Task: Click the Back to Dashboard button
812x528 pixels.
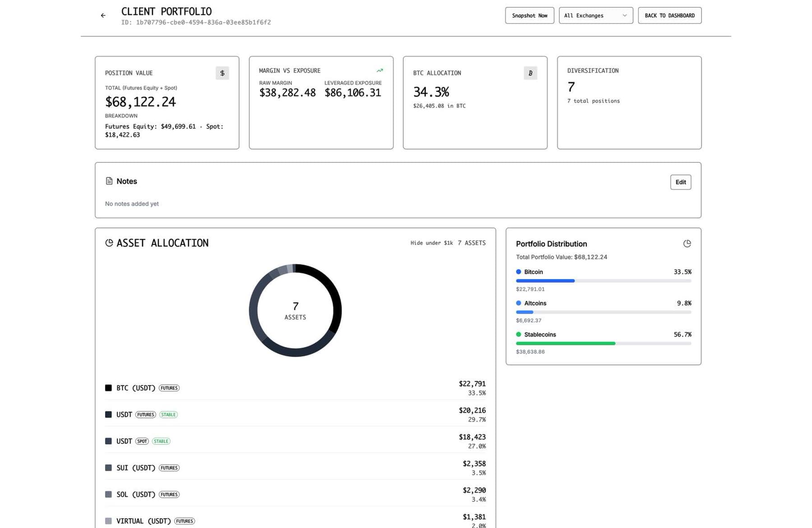Action: 669,15
